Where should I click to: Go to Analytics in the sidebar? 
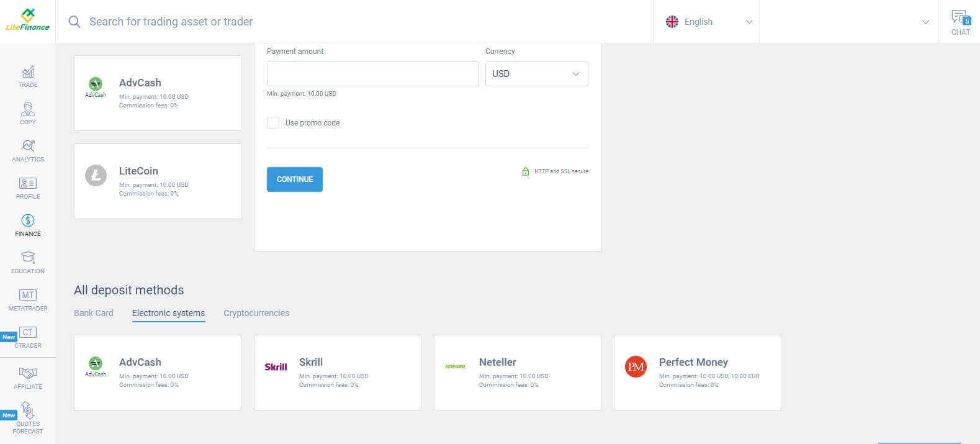tap(28, 147)
